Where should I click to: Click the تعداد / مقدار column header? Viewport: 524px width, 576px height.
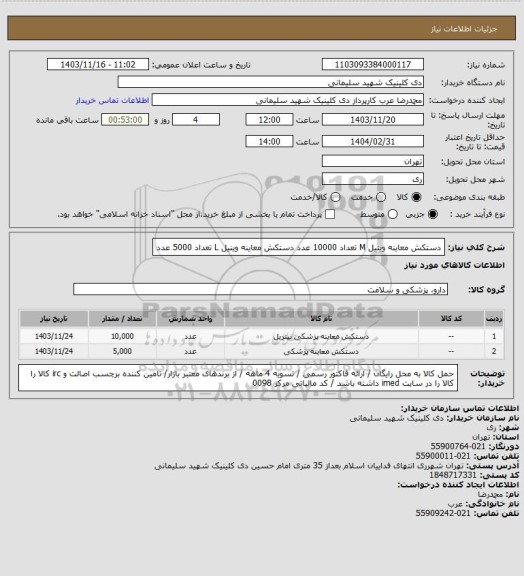point(122,319)
